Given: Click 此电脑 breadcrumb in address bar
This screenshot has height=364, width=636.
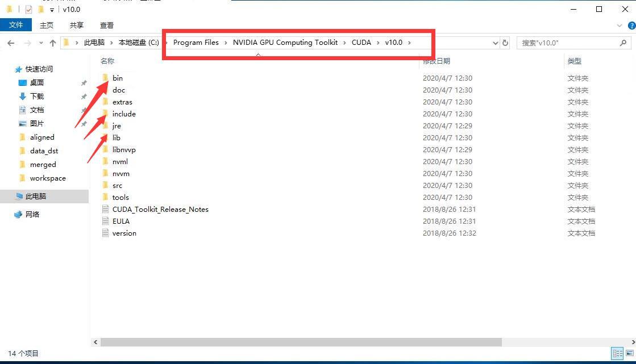Looking at the screenshot, I should (94, 42).
